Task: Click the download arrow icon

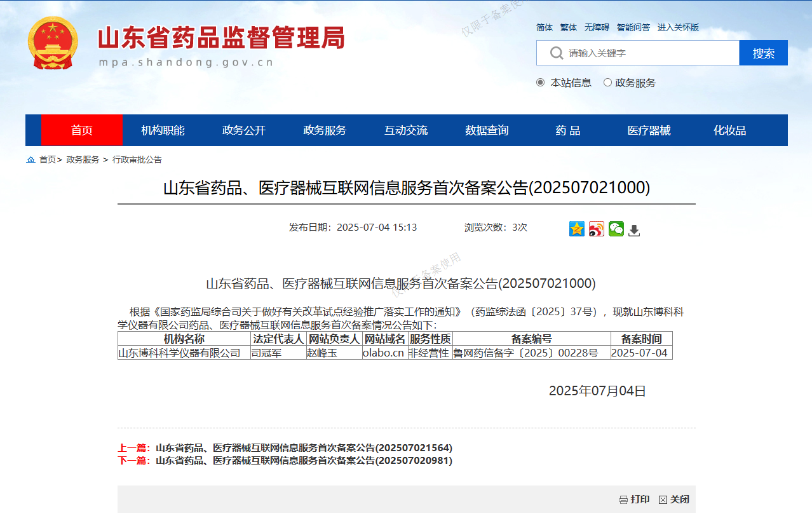Action: 634,230
